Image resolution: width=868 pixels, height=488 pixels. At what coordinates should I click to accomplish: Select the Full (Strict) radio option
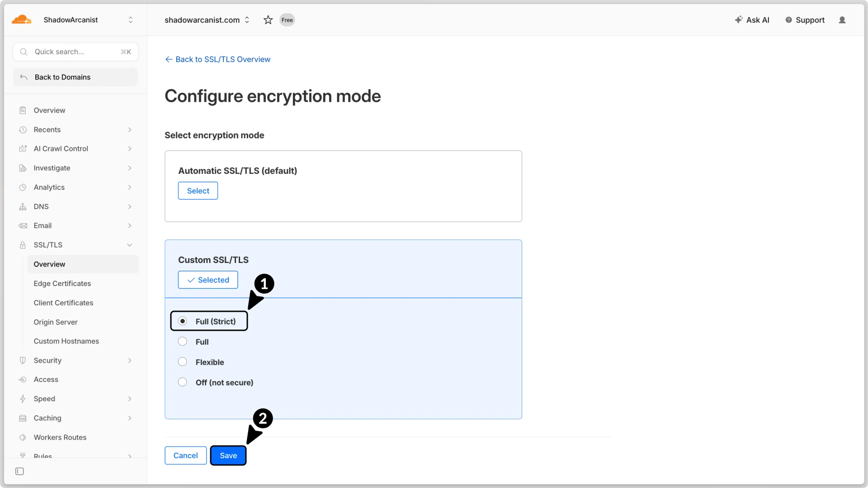click(182, 321)
